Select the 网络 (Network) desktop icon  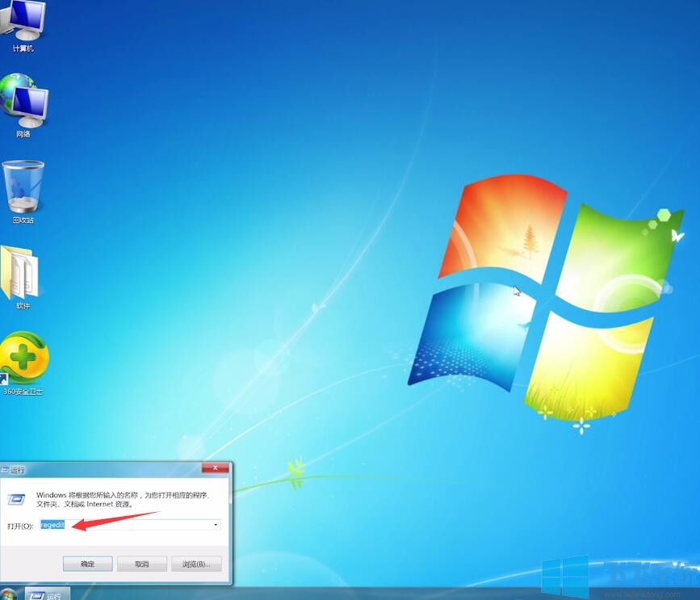pyautogui.click(x=23, y=103)
